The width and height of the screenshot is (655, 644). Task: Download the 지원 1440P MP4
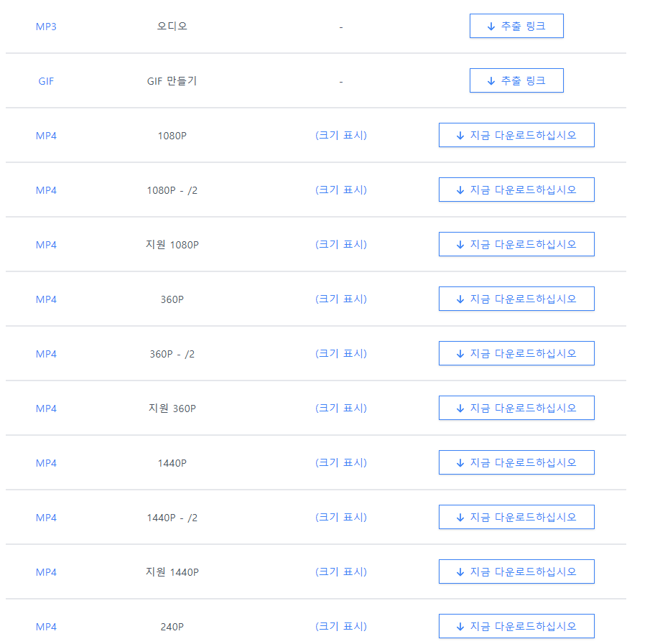pos(516,571)
